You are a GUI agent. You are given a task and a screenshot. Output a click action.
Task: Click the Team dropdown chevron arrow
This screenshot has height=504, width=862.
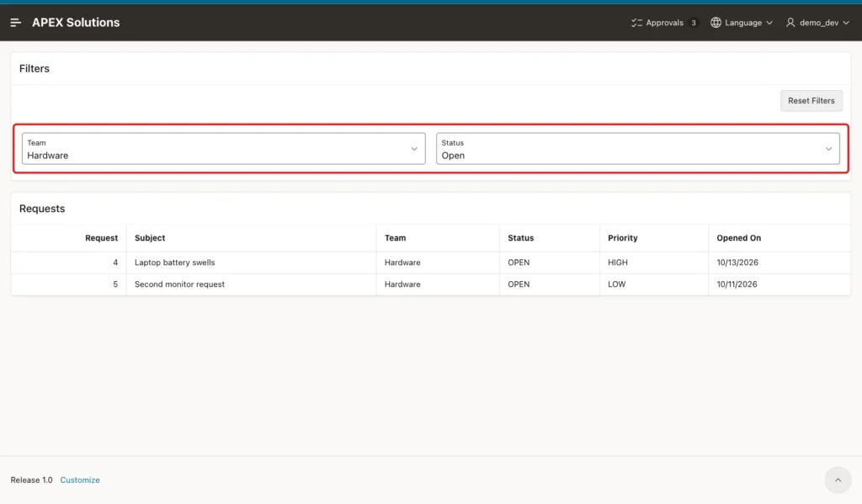pos(414,149)
